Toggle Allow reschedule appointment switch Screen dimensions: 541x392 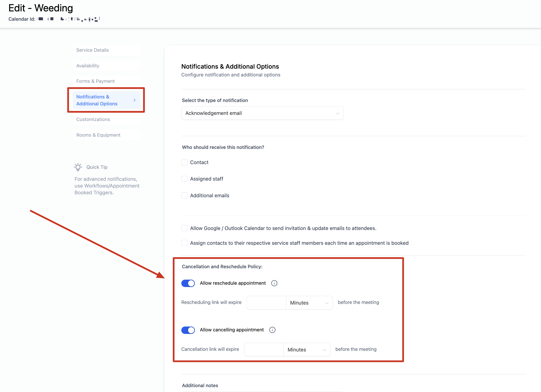click(188, 283)
